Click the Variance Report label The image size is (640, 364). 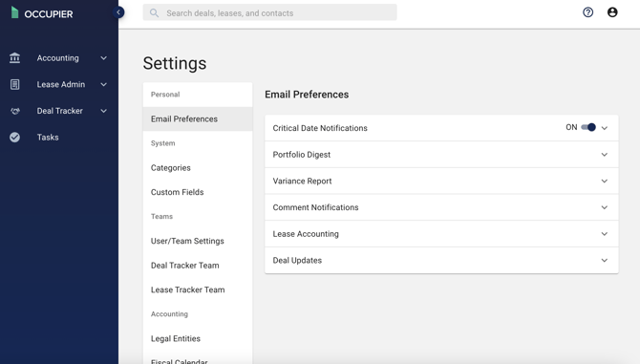click(302, 182)
